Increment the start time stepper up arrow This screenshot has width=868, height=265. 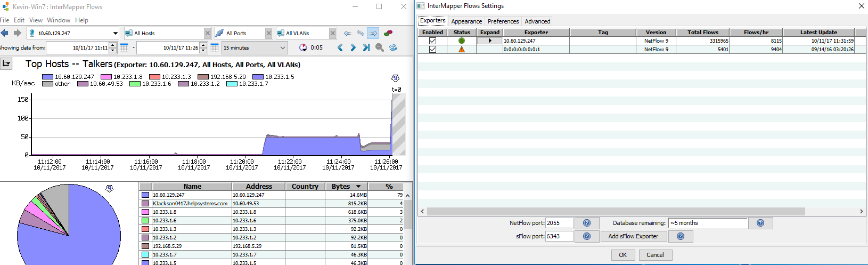pyautogui.click(x=112, y=45)
